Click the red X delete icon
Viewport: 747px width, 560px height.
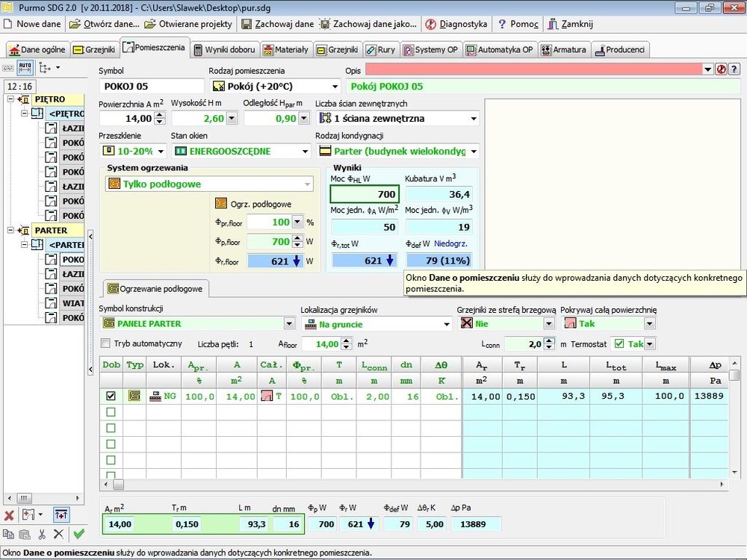[x=9, y=514]
